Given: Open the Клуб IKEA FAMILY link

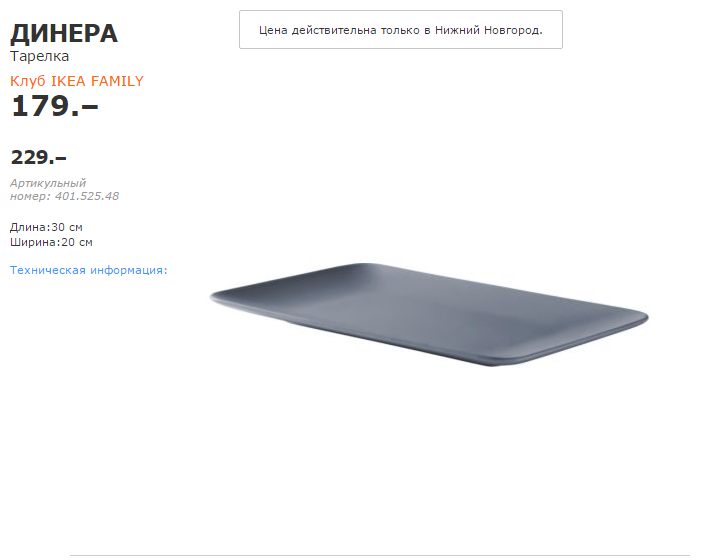Looking at the screenshot, I should click(x=77, y=81).
